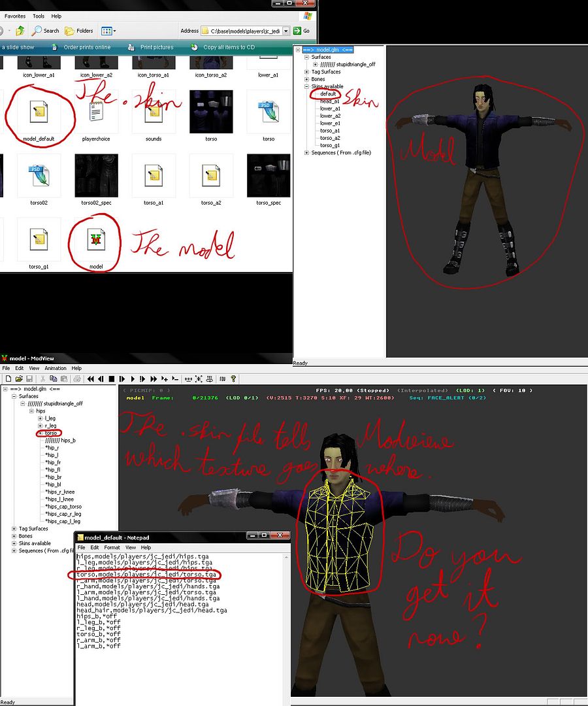
Task: Expand the torso node in ModView tree
Action: (40, 433)
